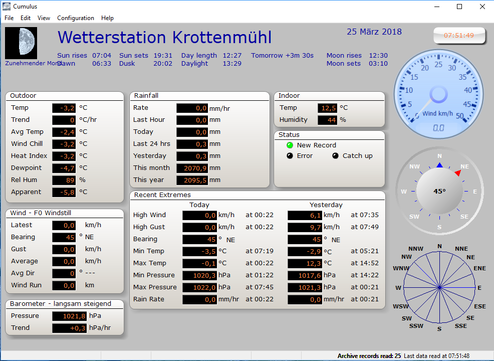
Task: Open the View menu
Action: pos(44,18)
